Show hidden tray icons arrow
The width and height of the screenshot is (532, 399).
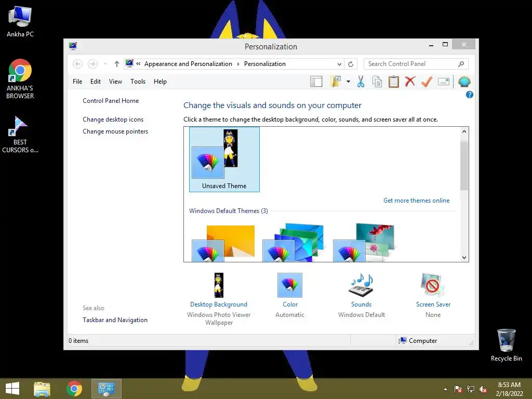(445, 389)
